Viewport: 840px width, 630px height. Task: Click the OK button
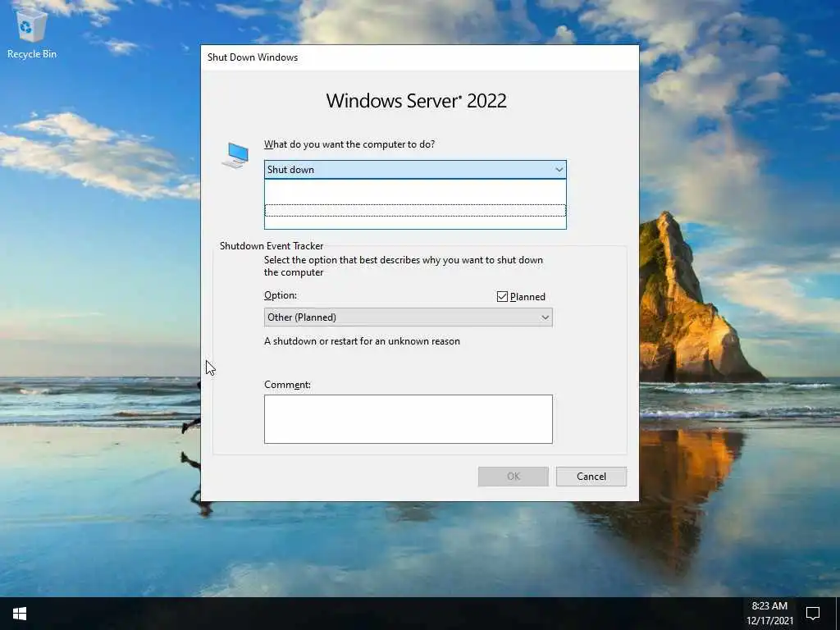(514, 477)
